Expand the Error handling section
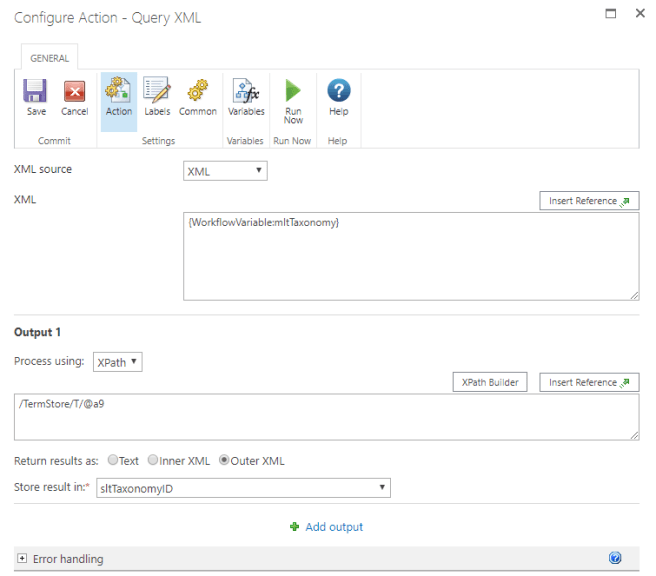656x576 pixels. [22, 558]
